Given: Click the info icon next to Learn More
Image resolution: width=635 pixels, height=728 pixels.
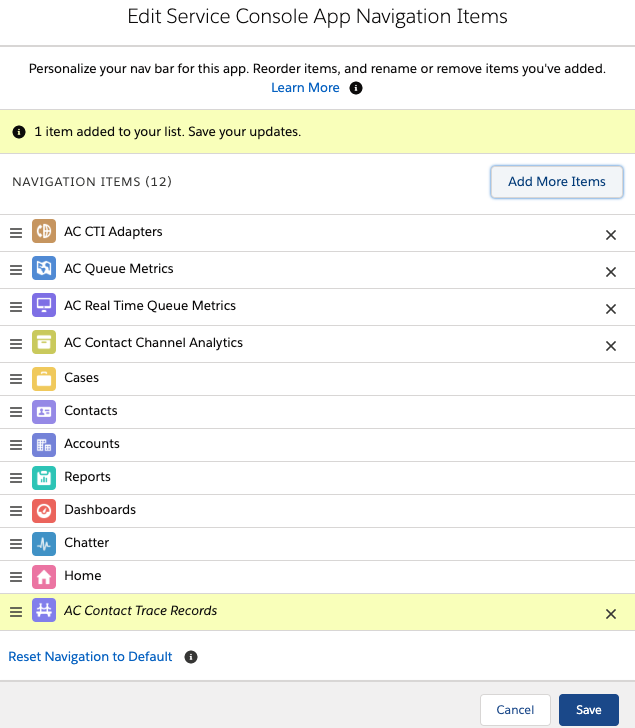Looking at the screenshot, I should click(x=356, y=88).
